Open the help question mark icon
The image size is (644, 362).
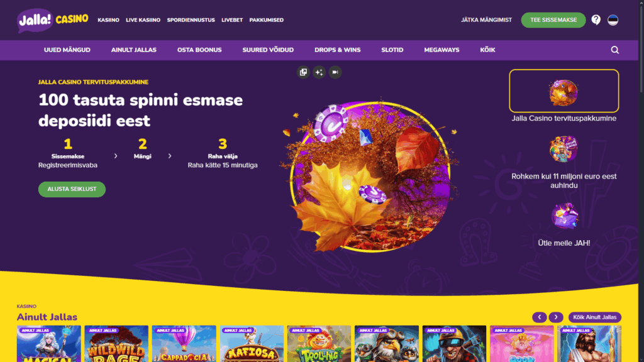596,19
